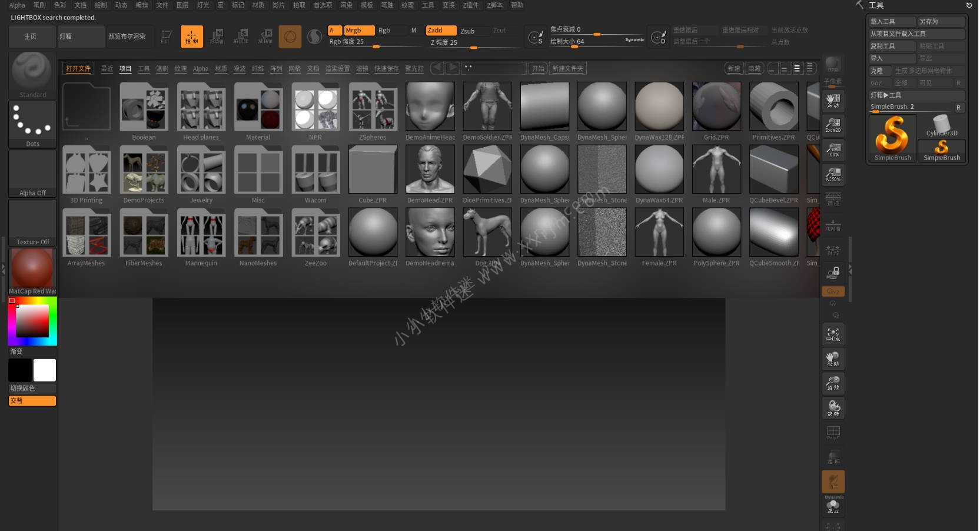Image resolution: width=980 pixels, height=531 pixels.
Task: Switch to the 材质 tab in Lightbox
Action: [x=221, y=69]
